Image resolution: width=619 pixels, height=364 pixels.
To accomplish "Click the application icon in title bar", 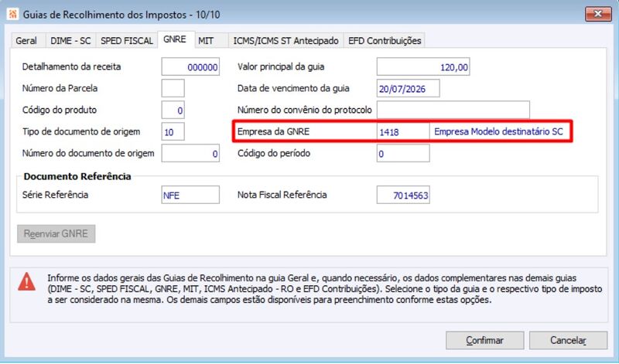I will coord(13,15).
